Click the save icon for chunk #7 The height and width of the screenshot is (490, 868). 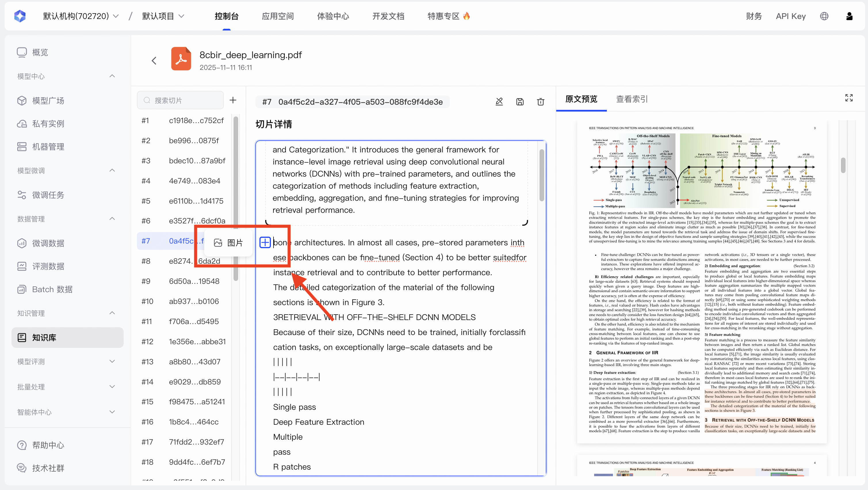pos(520,102)
